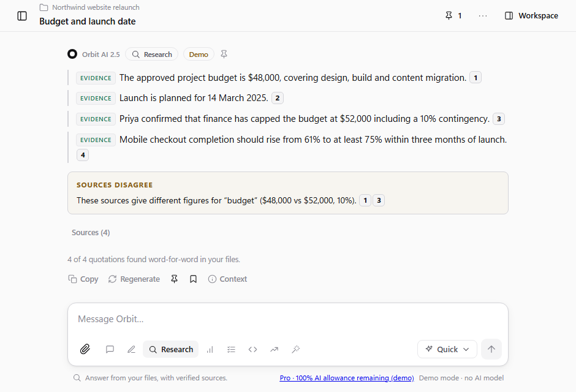576x392 pixels.
Task: Click the SOURCES DISAGREE heading
Action: (x=115, y=185)
